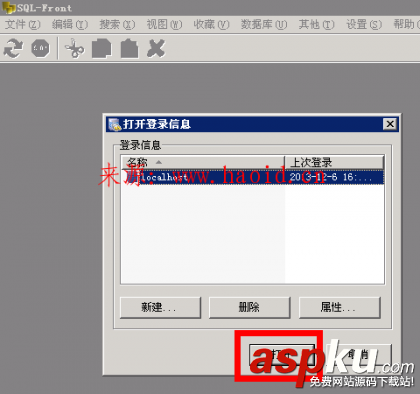Click the paste clipboard toolbar icon

(x=129, y=49)
